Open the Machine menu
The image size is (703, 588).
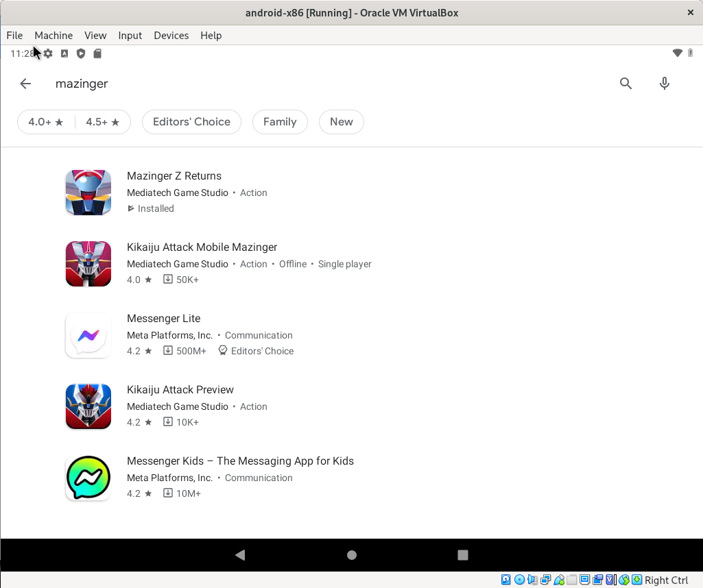[53, 36]
